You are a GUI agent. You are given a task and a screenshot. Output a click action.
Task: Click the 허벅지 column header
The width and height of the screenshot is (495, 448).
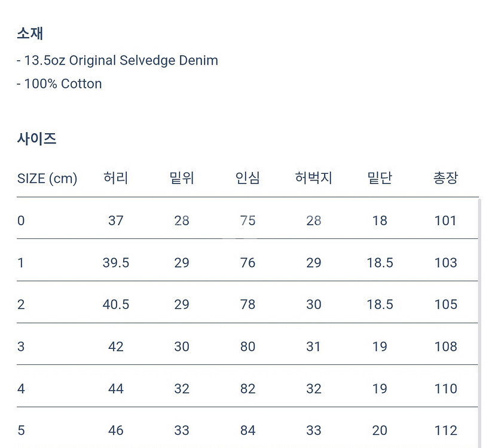[x=313, y=178]
